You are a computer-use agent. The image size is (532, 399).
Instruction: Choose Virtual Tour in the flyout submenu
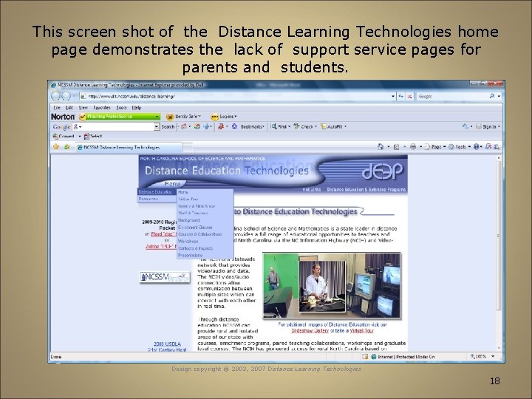205,199
